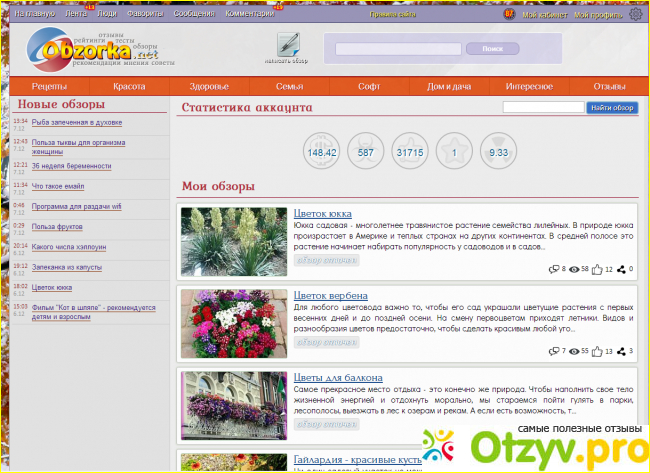
Task: Open the Цветы для балкона review link
Action: [338, 378]
